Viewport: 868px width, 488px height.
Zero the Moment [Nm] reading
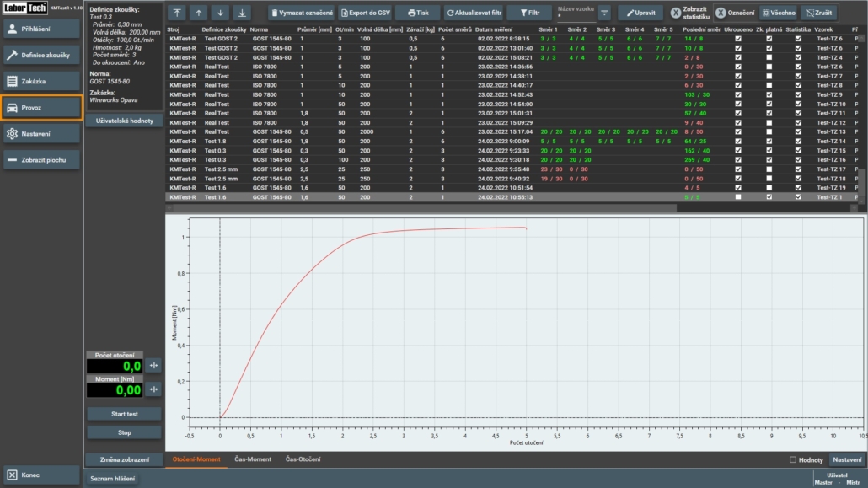153,390
